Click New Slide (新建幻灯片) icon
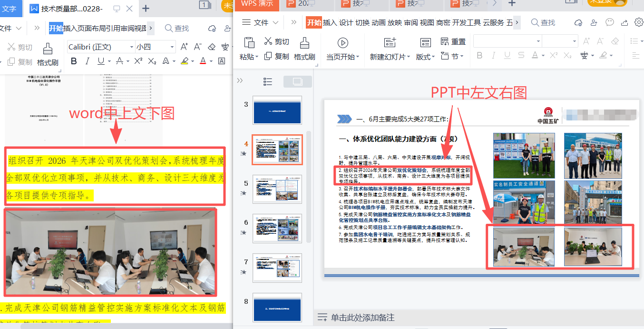Image resolution: width=644 pixels, height=329 pixels. (x=390, y=43)
